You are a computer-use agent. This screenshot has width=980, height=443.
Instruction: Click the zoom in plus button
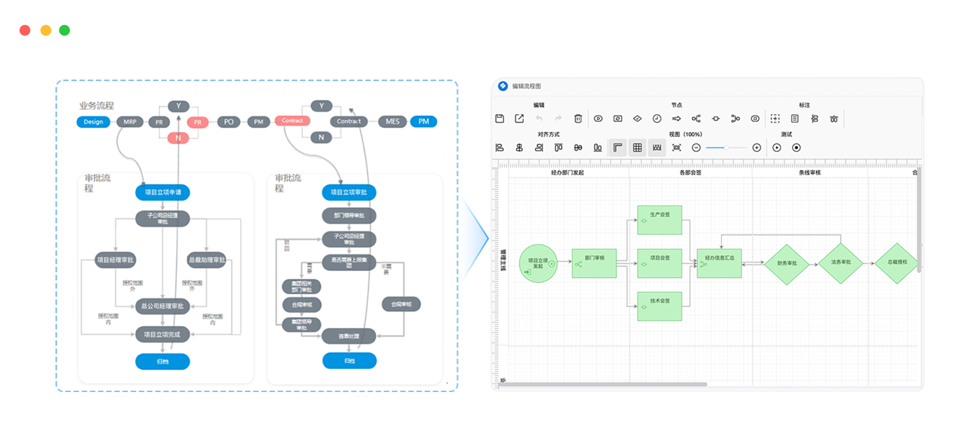coord(757,148)
